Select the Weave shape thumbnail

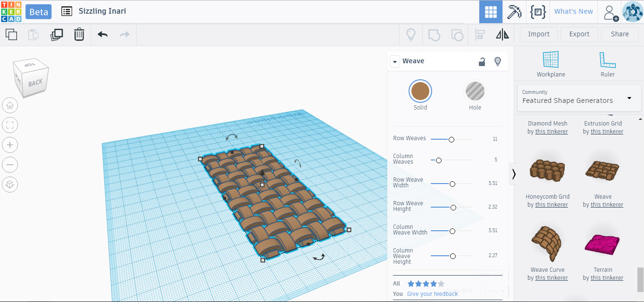602,170
